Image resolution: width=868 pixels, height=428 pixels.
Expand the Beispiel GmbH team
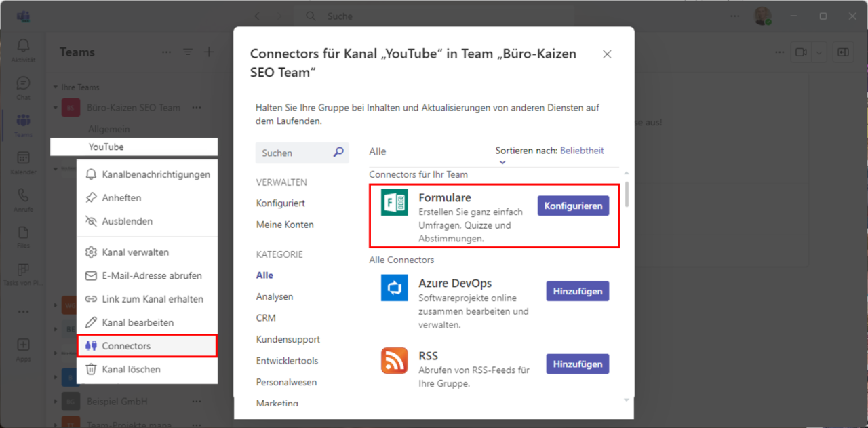click(x=57, y=401)
